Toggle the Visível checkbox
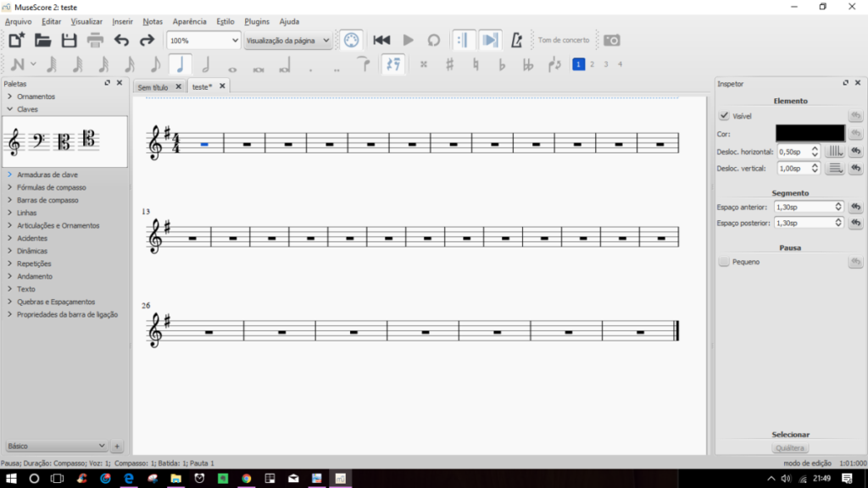Viewport: 868px width, 488px height. point(724,116)
